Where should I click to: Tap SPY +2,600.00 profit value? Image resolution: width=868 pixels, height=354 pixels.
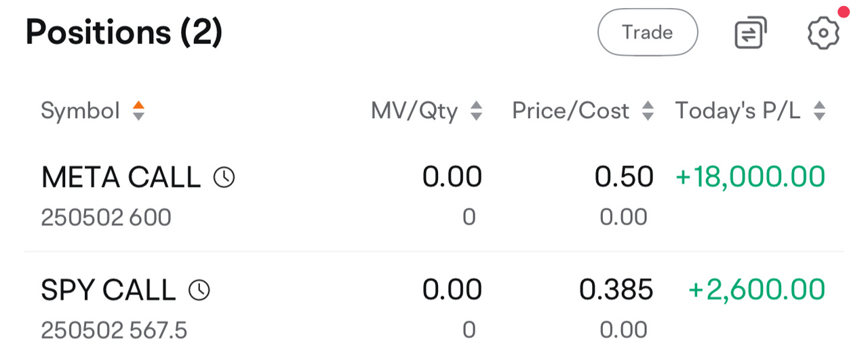click(757, 290)
